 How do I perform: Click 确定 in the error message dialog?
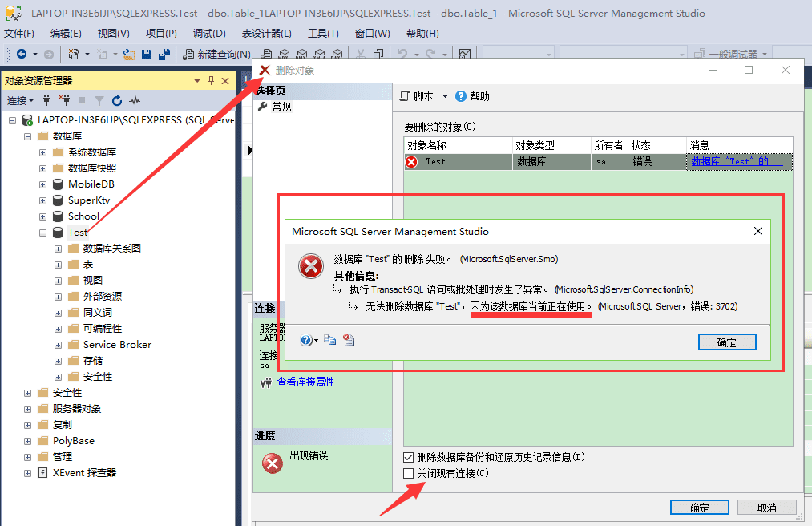[x=727, y=342]
